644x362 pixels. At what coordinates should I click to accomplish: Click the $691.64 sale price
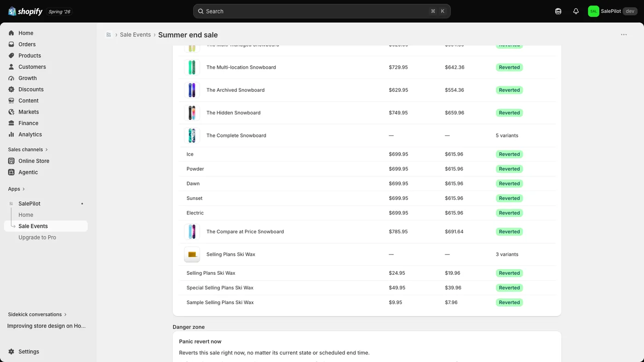pyautogui.click(x=454, y=232)
